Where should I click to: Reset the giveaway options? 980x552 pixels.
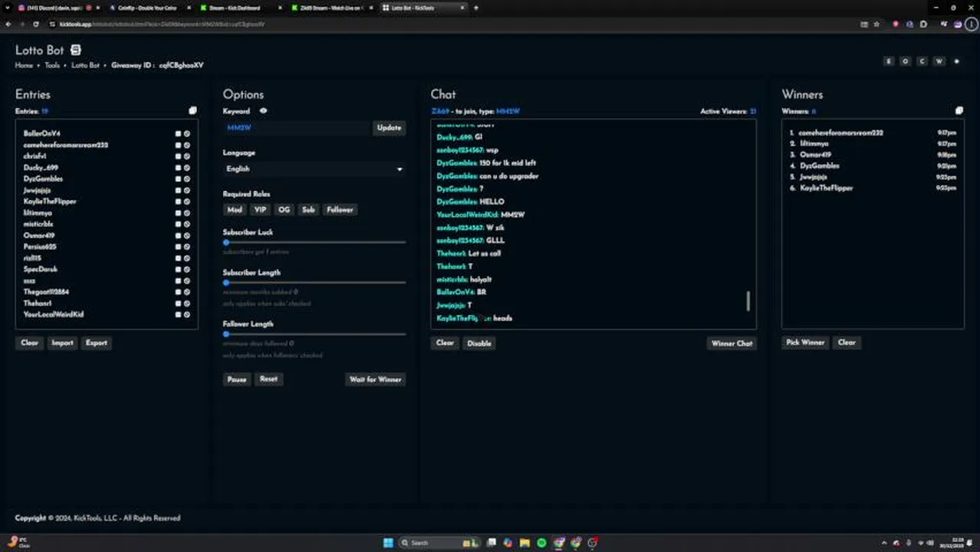(268, 379)
